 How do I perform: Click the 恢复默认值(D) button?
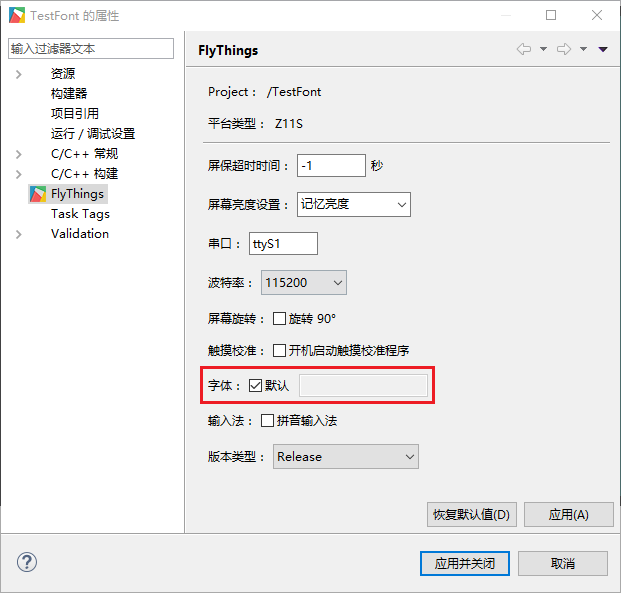pyautogui.click(x=472, y=515)
